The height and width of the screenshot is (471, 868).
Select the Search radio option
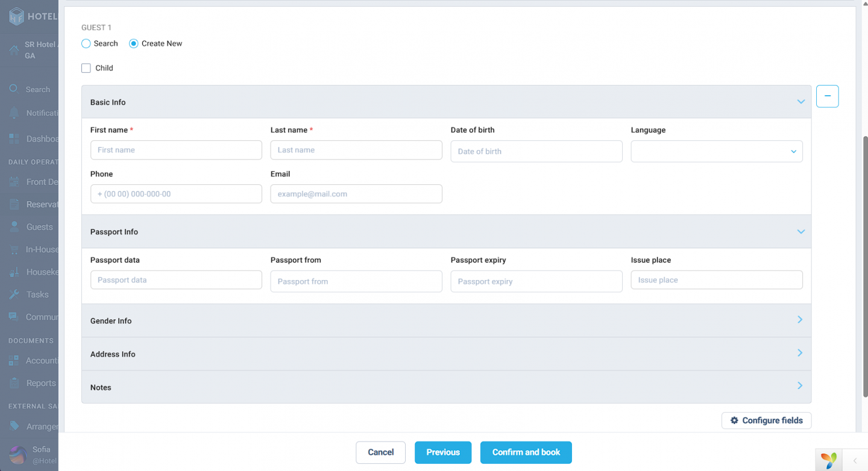[x=86, y=43]
